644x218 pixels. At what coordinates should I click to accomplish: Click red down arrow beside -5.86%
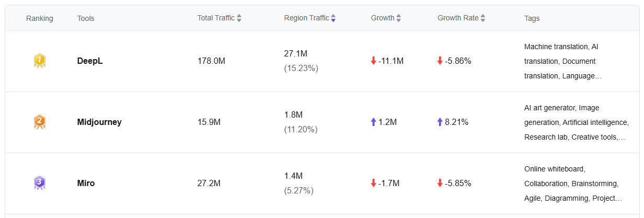pyautogui.click(x=440, y=61)
